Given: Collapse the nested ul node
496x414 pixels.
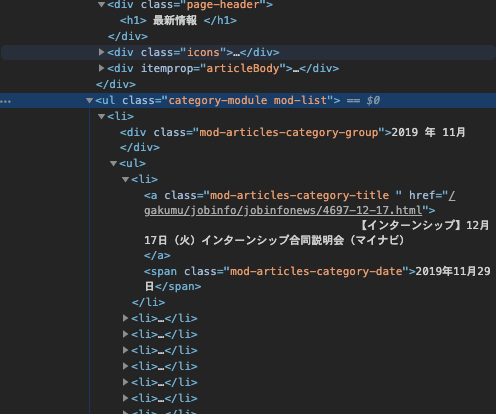Looking at the screenshot, I should point(114,163).
